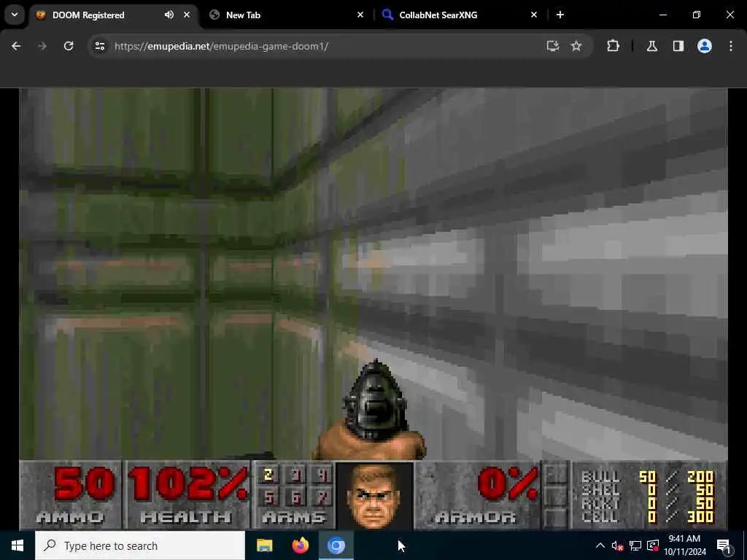Viewport: 747px width, 560px height.
Task: Restore down the Chrome window
Action: pyautogui.click(x=697, y=15)
